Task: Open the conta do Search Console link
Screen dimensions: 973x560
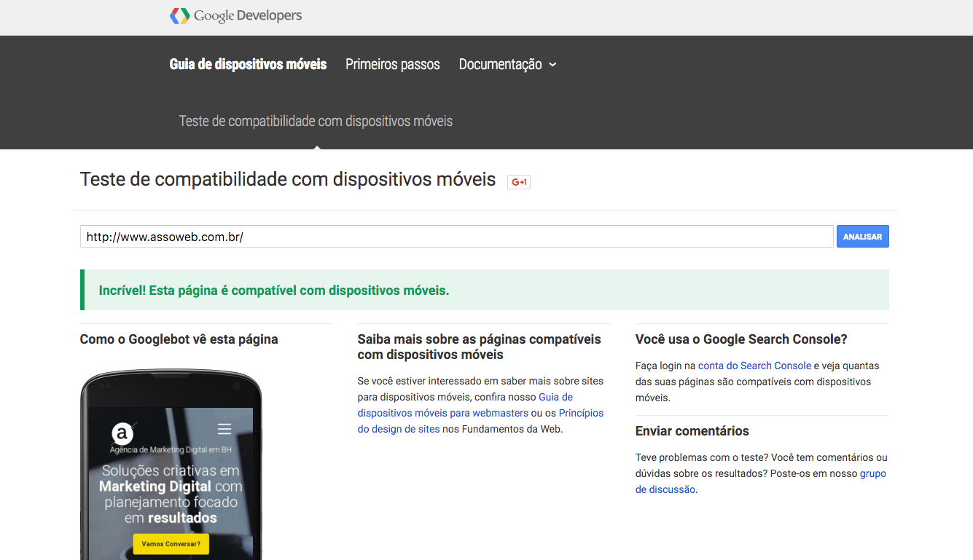Action: pos(754,366)
